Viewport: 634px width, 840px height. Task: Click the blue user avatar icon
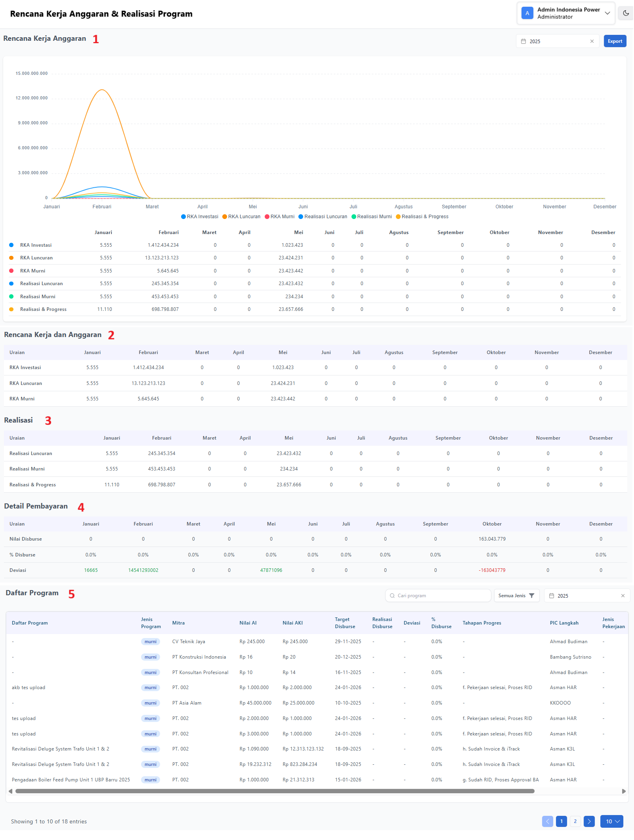(527, 13)
